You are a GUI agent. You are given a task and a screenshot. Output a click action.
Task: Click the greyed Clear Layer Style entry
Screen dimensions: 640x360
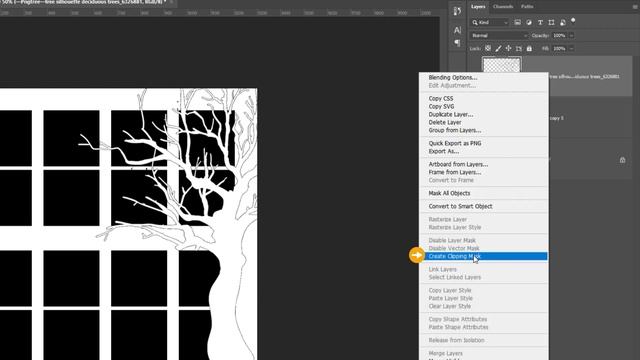coord(450,306)
